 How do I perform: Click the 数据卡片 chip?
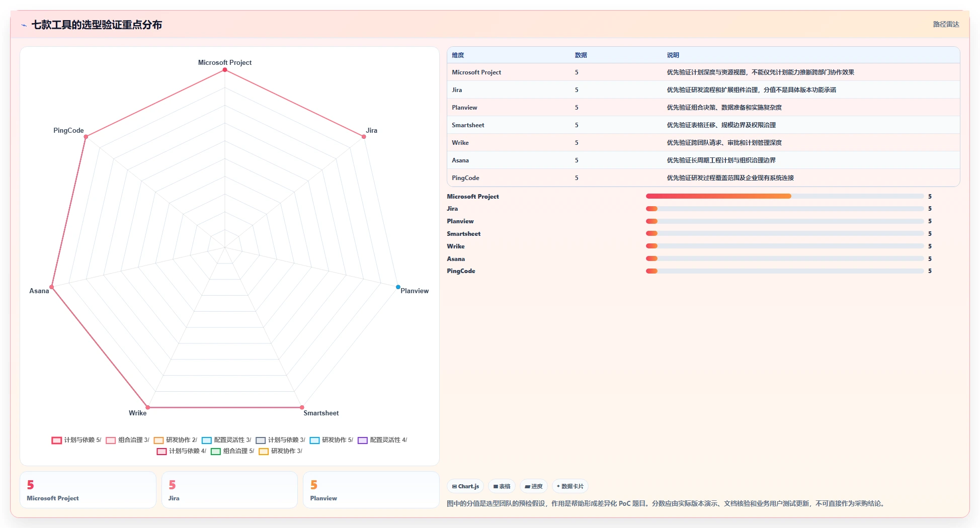click(x=570, y=486)
